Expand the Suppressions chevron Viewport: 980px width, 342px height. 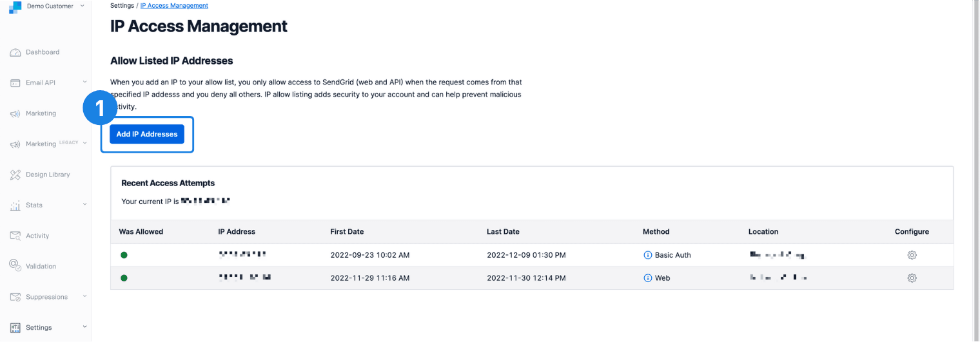pos(84,296)
